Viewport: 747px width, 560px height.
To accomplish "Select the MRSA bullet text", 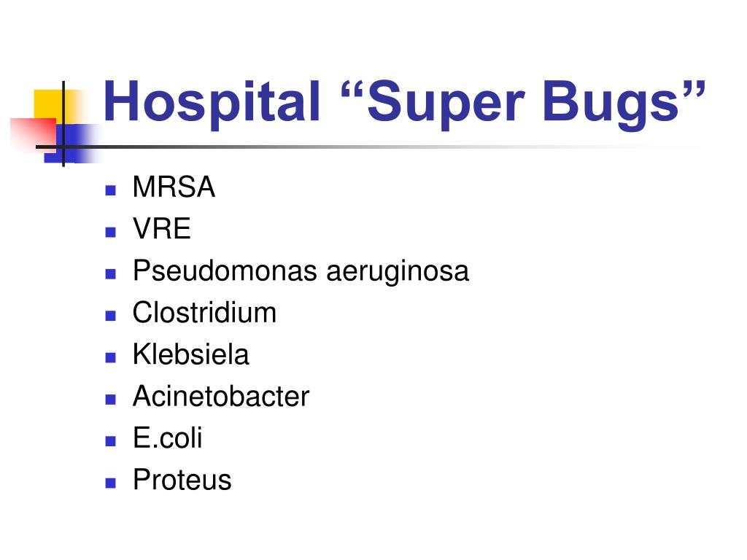I will click(174, 187).
